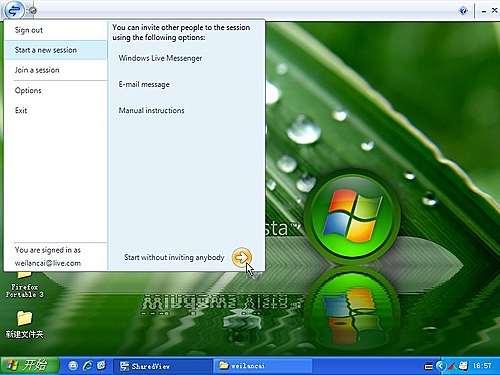Click the taskbar clock showing 16:57
500x375 pixels.
coord(482,366)
